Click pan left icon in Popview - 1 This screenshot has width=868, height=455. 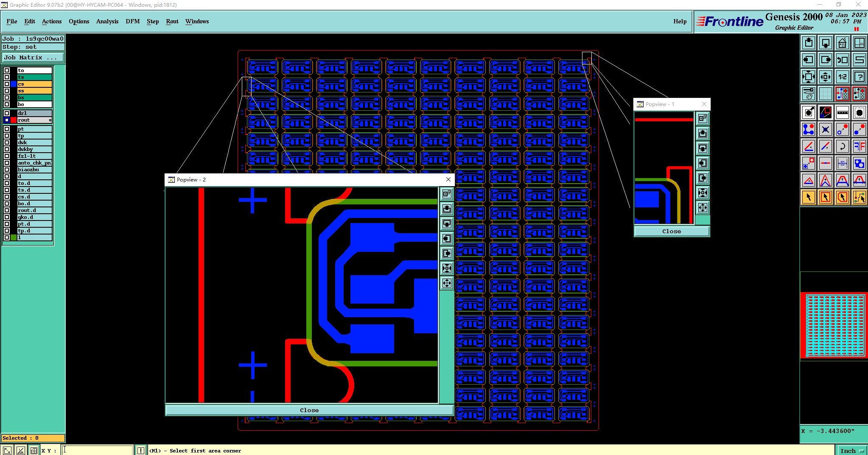(x=703, y=163)
